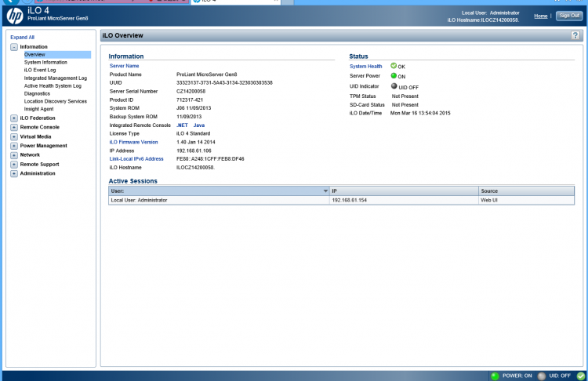Toggle the UID Indicator gray icon

[x=394, y=86]
